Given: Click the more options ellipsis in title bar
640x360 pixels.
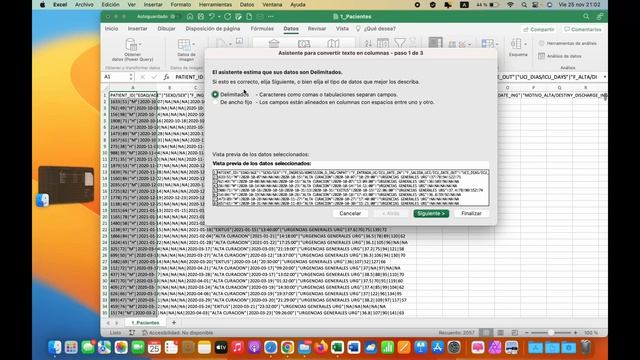Looking at the screenshot, I should click(271, 17).
